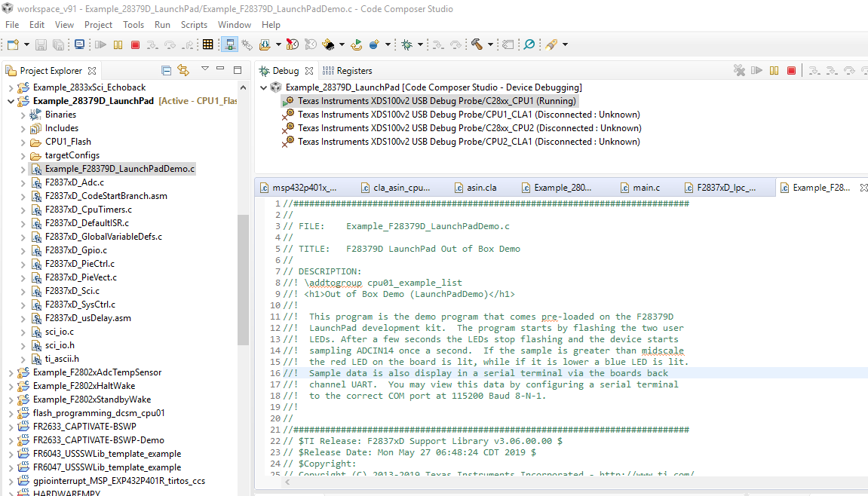This screenshot has height=496, width=868.
Task: Select the C28xx_CPU1 (Running) debug target
Action: (x=436, y=101)
